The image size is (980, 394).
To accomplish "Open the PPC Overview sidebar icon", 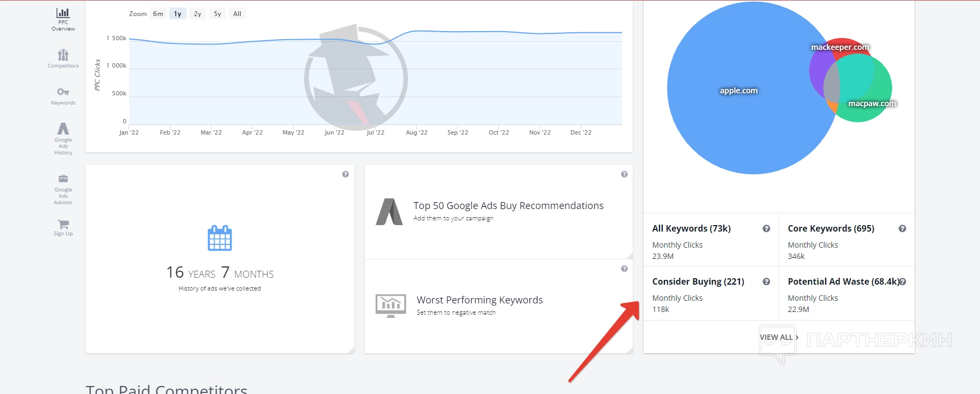I will point(63,12).
